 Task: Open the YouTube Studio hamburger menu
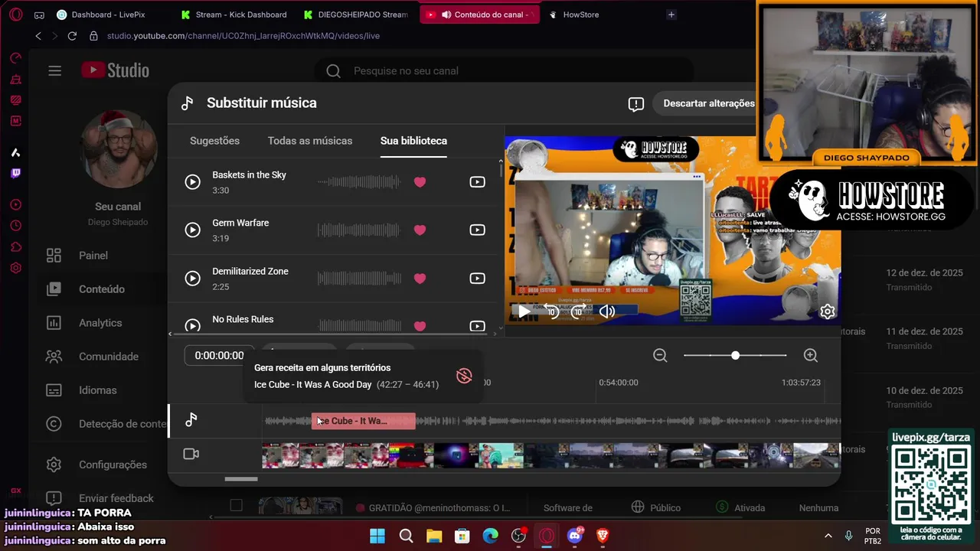click(x=54, y=70)
